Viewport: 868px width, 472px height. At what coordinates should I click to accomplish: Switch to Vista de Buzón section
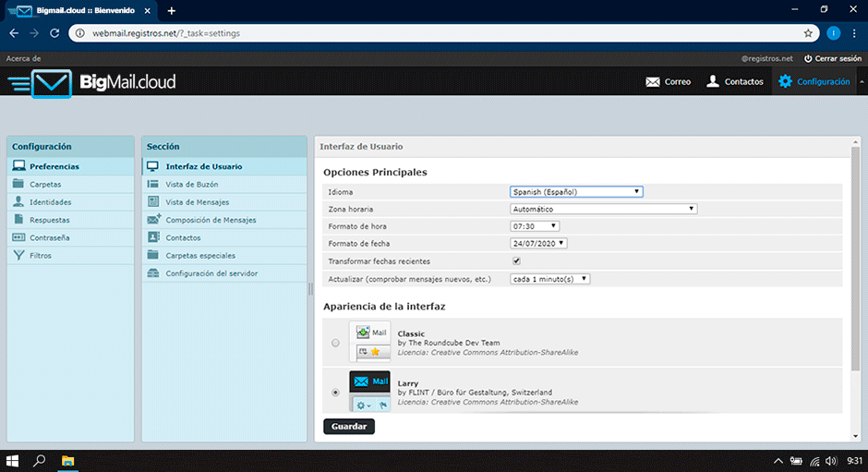coord(191,185)
